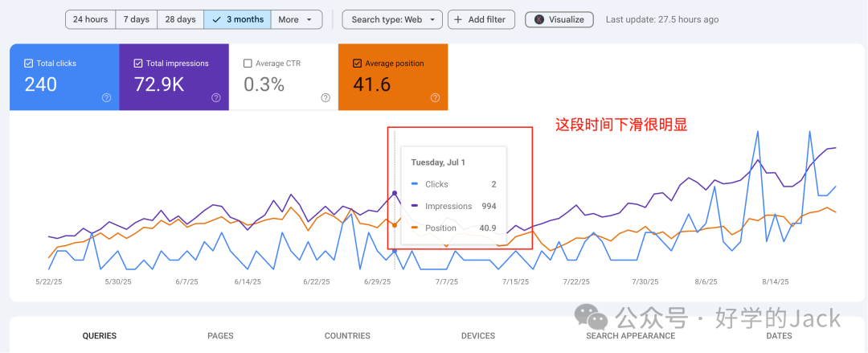Open help icon on Average position card
868x353 pixels.
pyautogui.click(x=435, y=97)
